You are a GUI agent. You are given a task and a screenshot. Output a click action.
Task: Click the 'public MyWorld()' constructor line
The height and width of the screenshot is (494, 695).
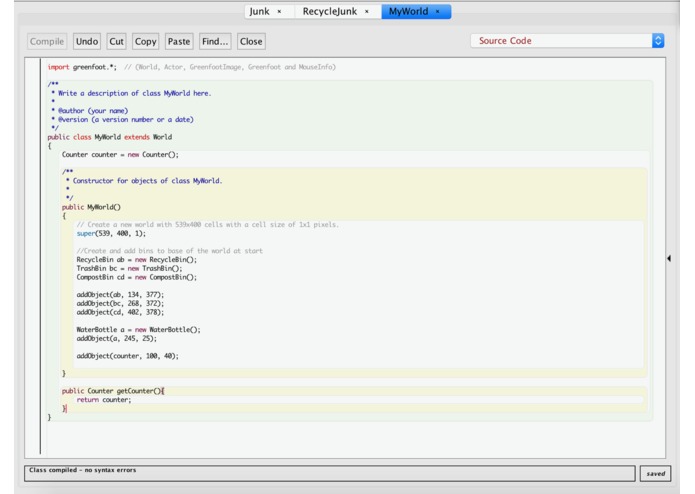point(91,207)
